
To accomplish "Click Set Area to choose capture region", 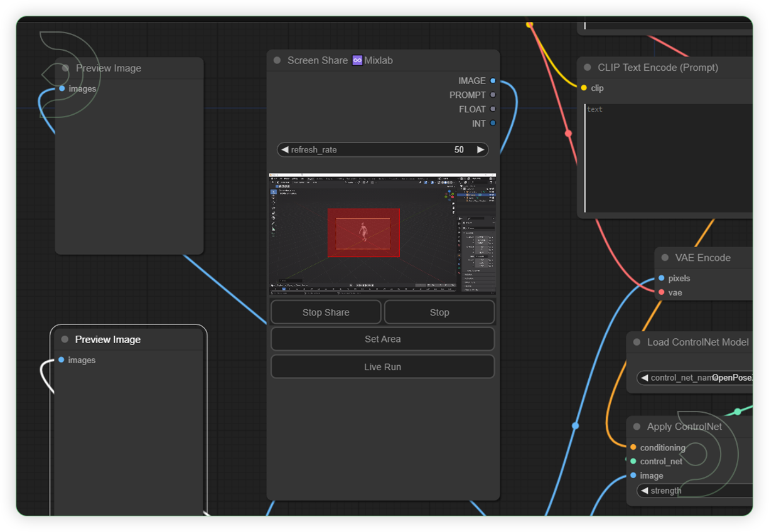I will coord(382,339).
